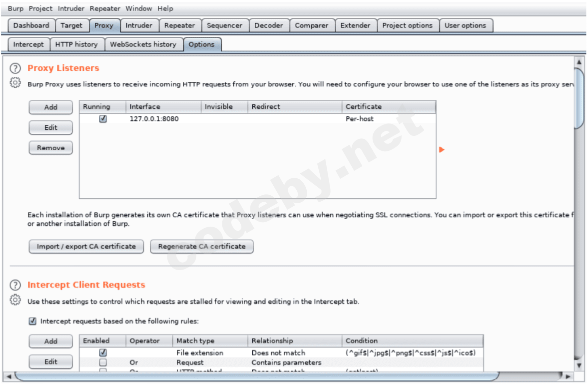Toggle Enabled checkbox for File extension rule
The height and width of the screenshot is (384, 588).
[103, 353]
